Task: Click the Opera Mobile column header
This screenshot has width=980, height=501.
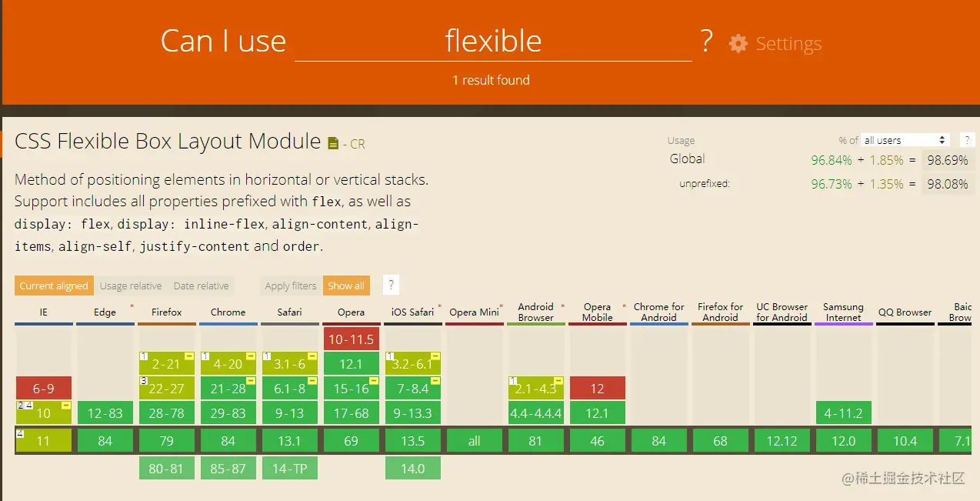Action: pyautogui.click(x=598, y=312)
